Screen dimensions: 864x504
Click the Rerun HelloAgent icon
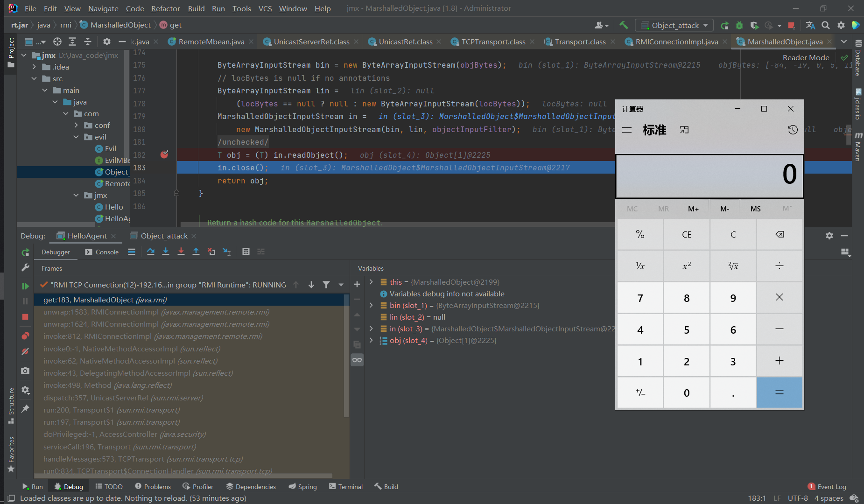tap(25, 252)
